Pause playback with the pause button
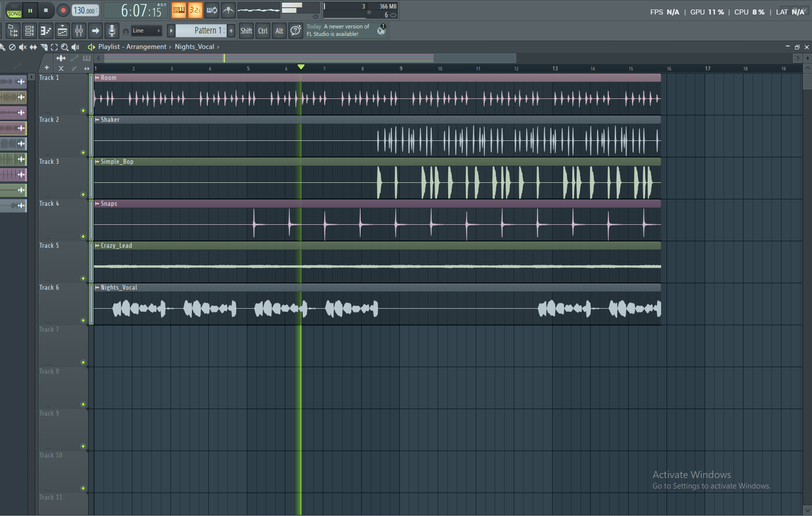The width and height of the screenshot is (812, 516). pyautogui.click(x=30, y=10)
